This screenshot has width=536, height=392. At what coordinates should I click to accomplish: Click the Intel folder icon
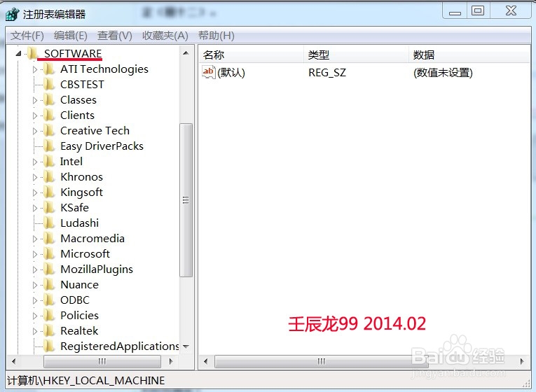click(x=49, y=161)
